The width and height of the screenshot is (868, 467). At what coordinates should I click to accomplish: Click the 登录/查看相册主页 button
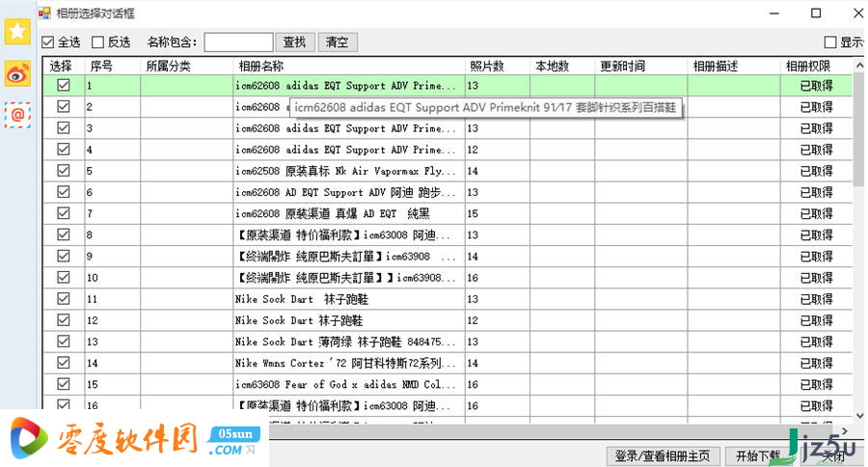click(x=663, y=456)
